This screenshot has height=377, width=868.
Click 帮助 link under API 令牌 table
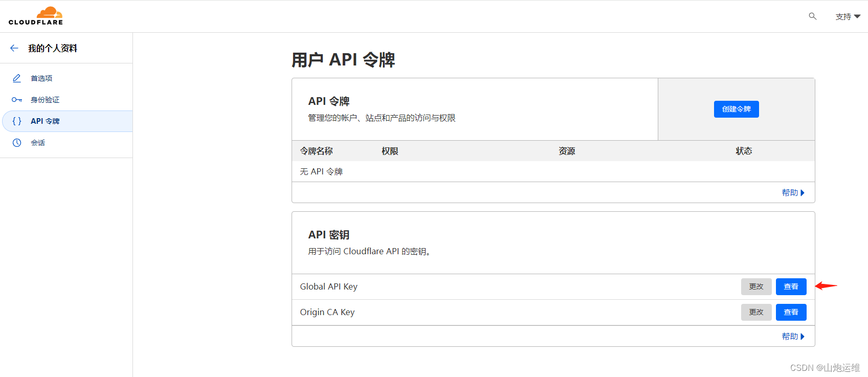[x=793, y=192]
